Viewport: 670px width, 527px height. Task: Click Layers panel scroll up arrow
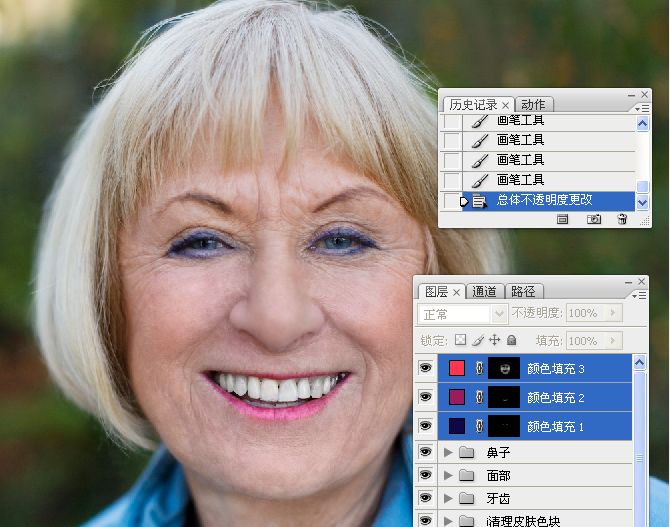(x=639, y=363)
